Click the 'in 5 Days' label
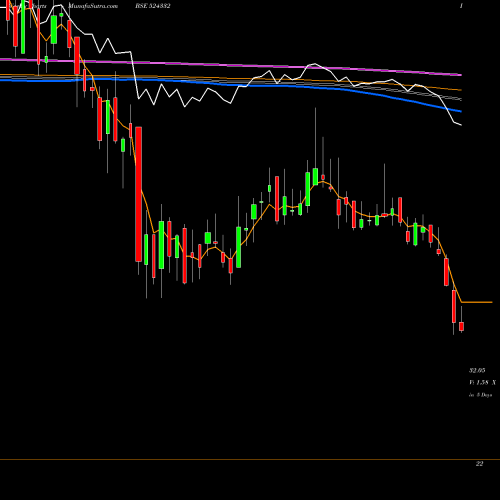Image resolution: width=500 pixels, height=500 pixels. [481, 395]
